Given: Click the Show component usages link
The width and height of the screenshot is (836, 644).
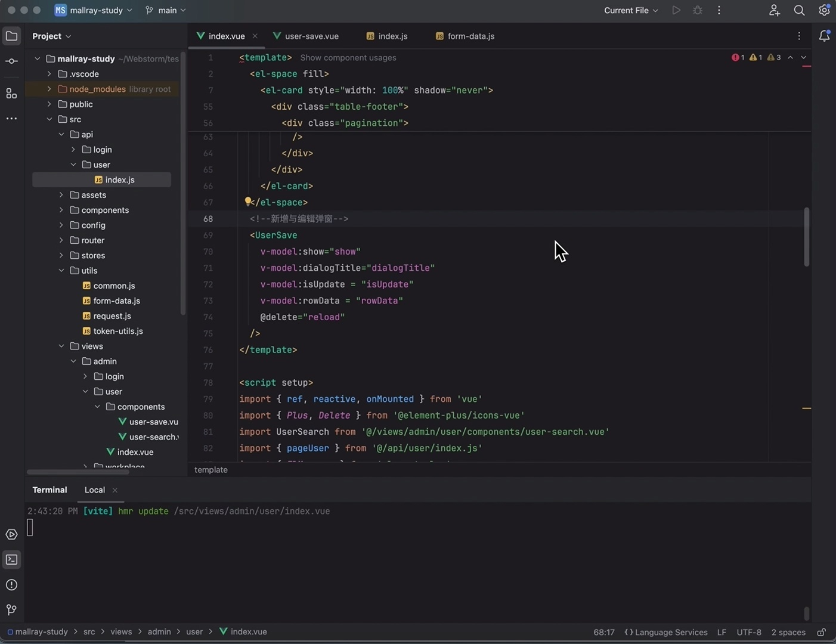Looking at the screenshot, I should point(348,58).
